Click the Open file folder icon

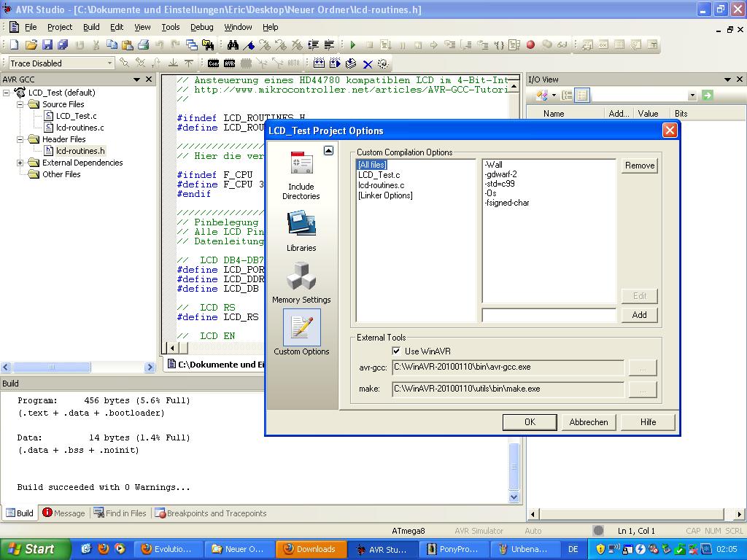pyautogui.click(x=31, y=44)
